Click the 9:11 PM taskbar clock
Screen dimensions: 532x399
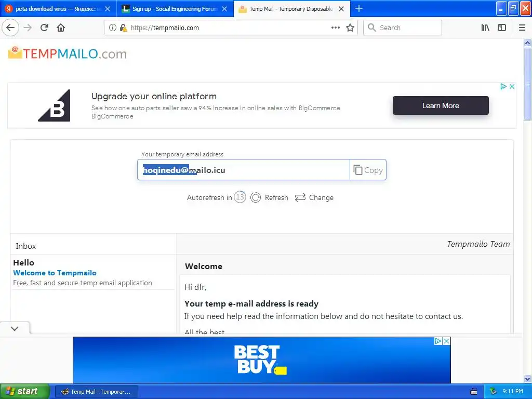pos(513,392)
